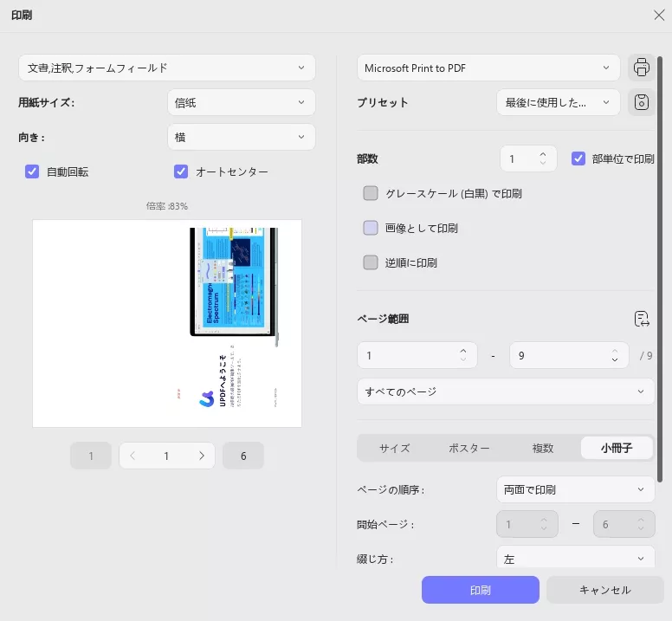Viewport: 672px width, 621px height.
Task: Go to next preview page arrow
Action: [x=202, y=456]
